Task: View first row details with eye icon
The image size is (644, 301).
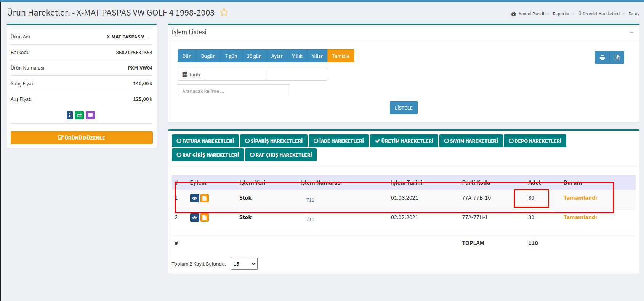Action: 194,198
